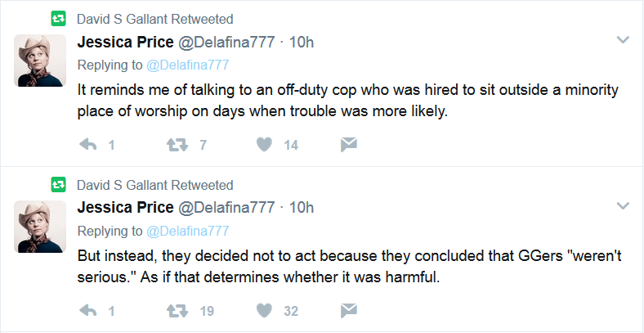This screenshot has width=644, height=333.
Task: Open the 10h timestamp of the first tweet
Action: pyautogui.click(x=302, y=42)
